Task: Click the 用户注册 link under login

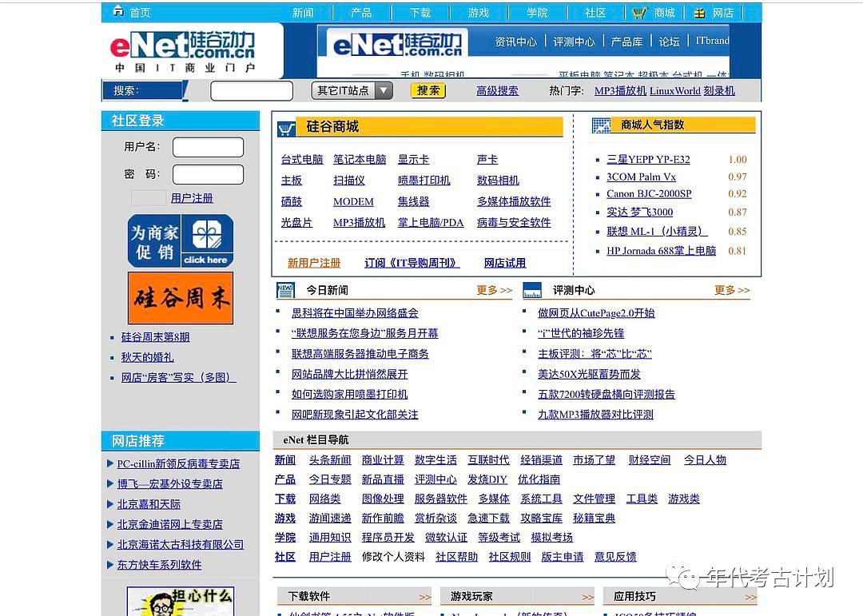Action: (192, 198)
